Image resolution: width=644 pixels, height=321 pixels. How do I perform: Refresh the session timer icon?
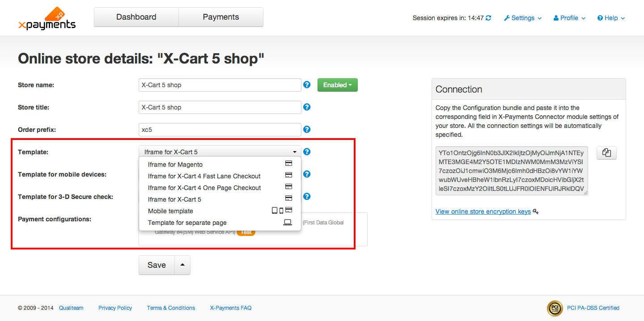(x=488, y=18)
